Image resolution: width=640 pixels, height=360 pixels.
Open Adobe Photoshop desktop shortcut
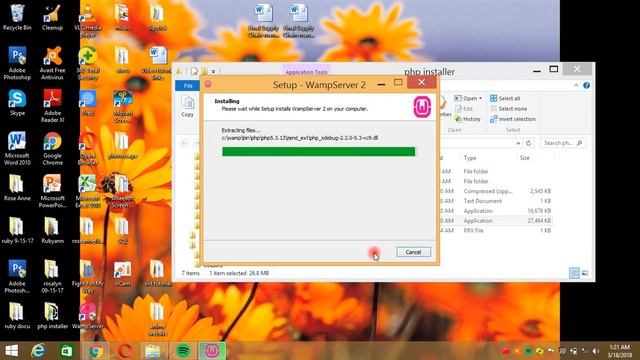click(x=17, y=63)
